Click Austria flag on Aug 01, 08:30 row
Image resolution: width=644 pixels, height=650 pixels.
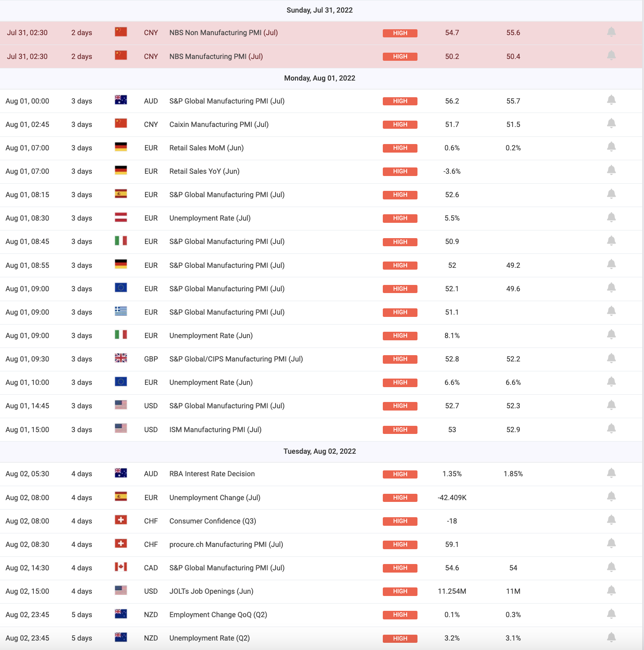121,217
